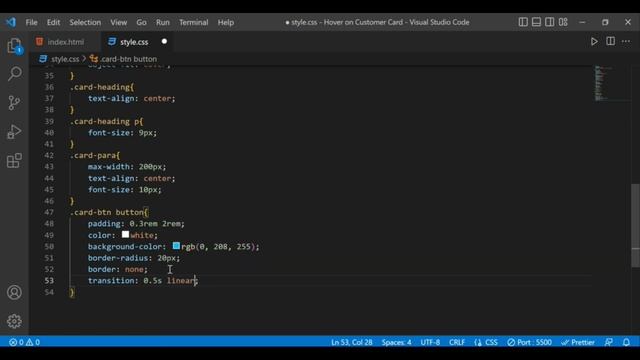This screenshot has height=360, width=640.
Task: Open the Extensions view
Action: point(14,160)
